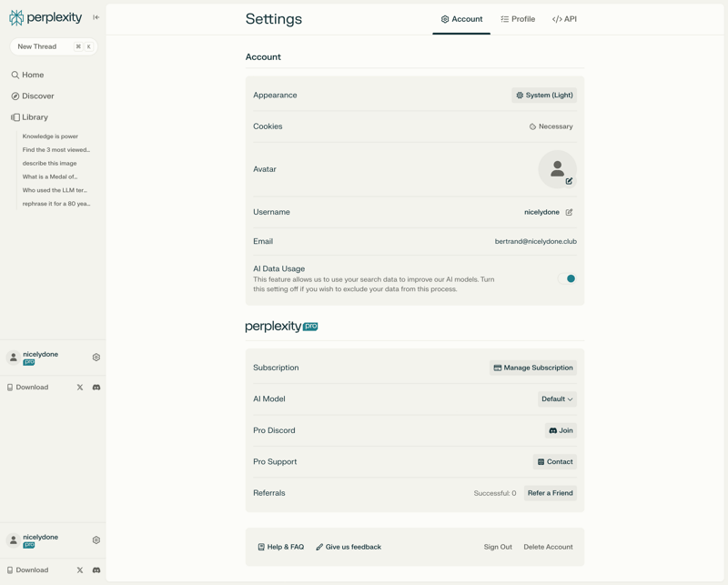Image resolution: width=728 pixels, height=585 pixels.
Task: Click the Username edit pencil icon
Action: 568,211
